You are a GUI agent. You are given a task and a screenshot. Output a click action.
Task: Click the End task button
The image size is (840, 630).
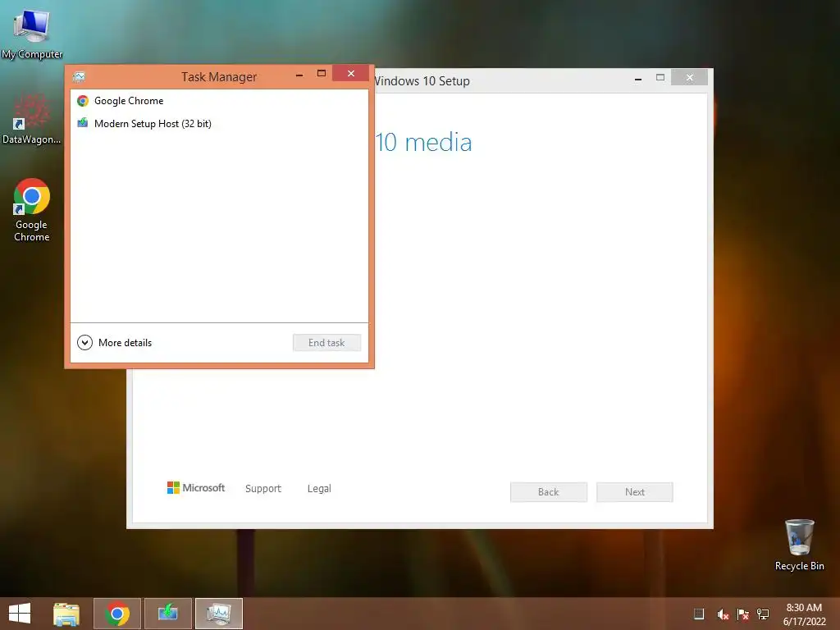coord(326,343)
